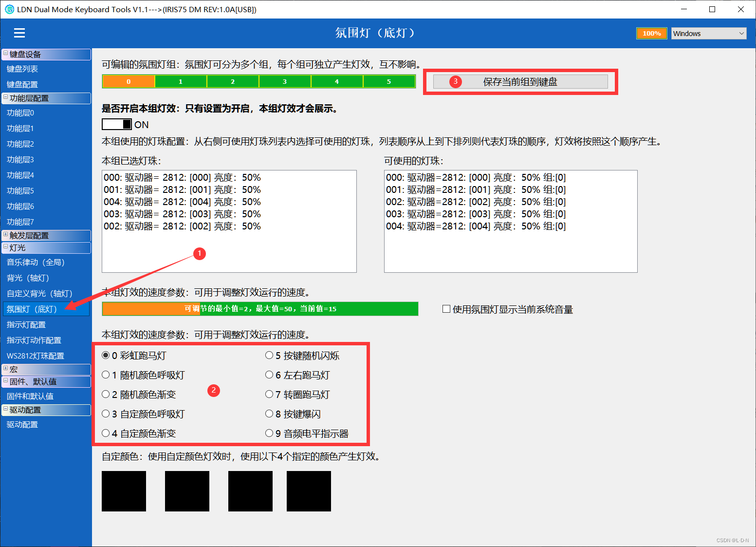Expand the 宏 section
756x547 pixels.
tap(5, 368)
